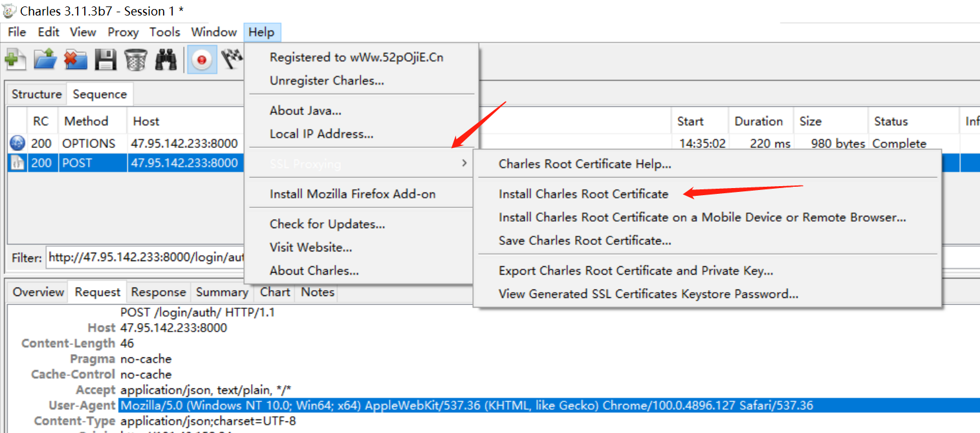Open the File menu

[17, 32]
